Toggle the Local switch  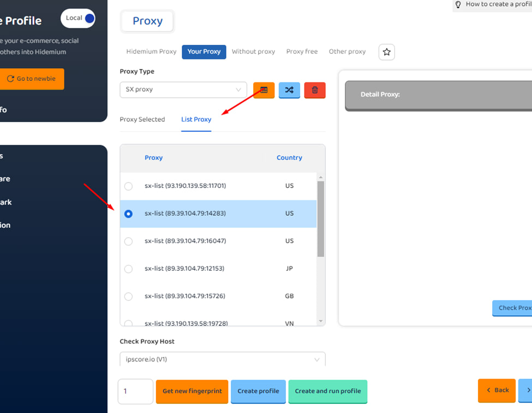(x=78, y=18)
